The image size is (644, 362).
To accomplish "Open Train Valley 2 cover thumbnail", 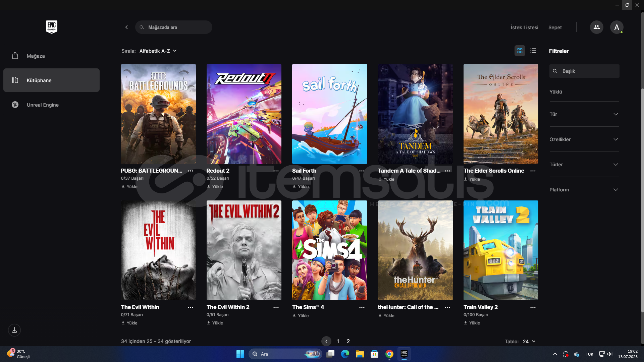I will [501, 250].
